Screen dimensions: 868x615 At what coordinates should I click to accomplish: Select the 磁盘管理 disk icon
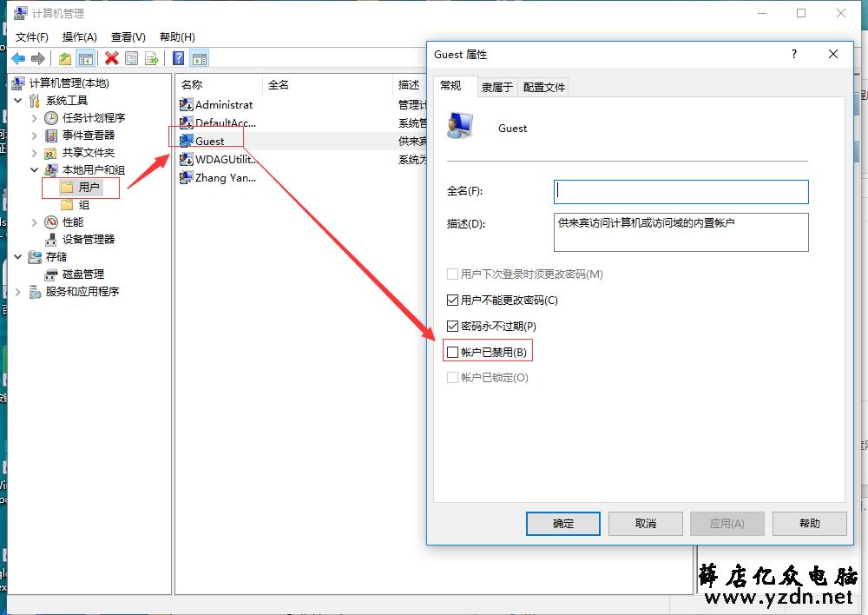click(51, 274)
